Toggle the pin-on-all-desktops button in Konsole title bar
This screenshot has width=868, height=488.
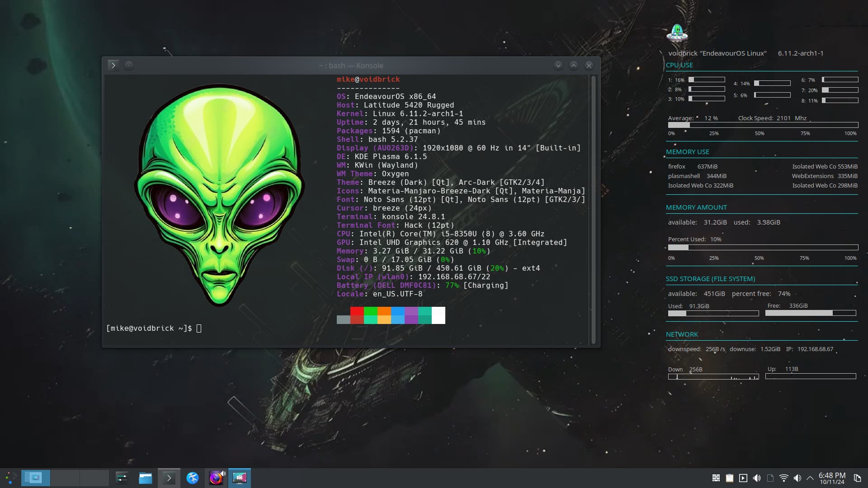pyautogui.click(x=129, y=66)
